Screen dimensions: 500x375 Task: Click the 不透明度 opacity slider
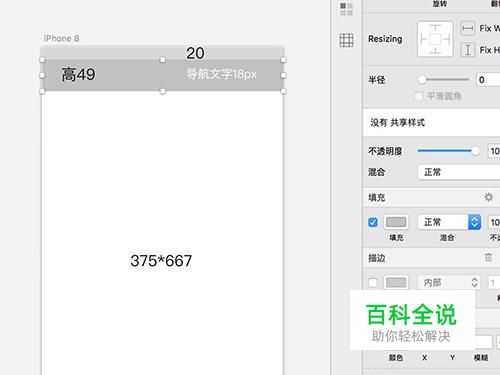[448, 151]
